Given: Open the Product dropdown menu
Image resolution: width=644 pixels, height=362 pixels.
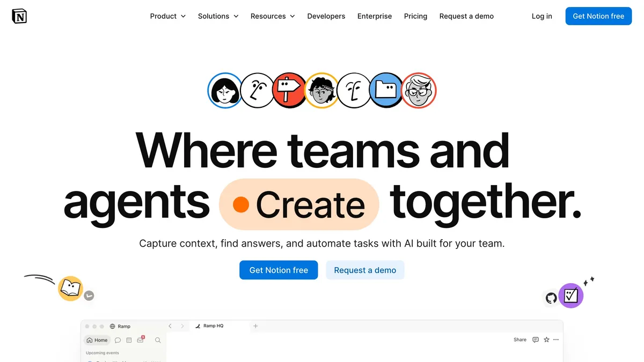Looking at the screenshot, I should pyautogui.click(x=168, y=16).
